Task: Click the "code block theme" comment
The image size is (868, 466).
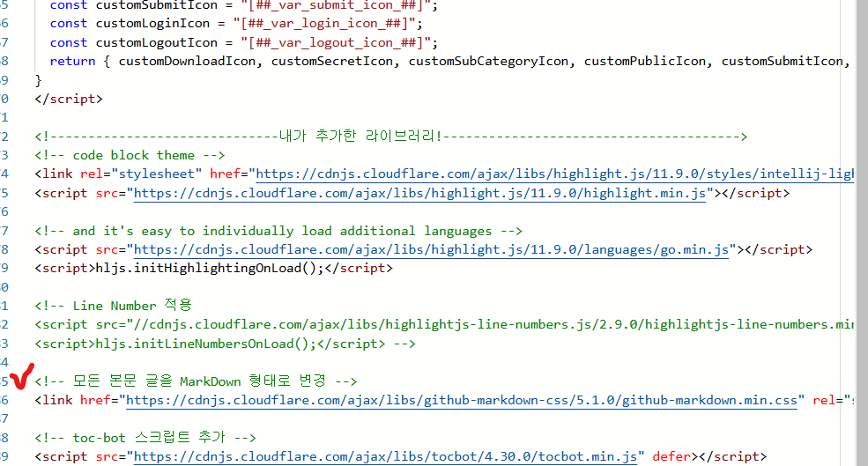Action: click(130, 156)
